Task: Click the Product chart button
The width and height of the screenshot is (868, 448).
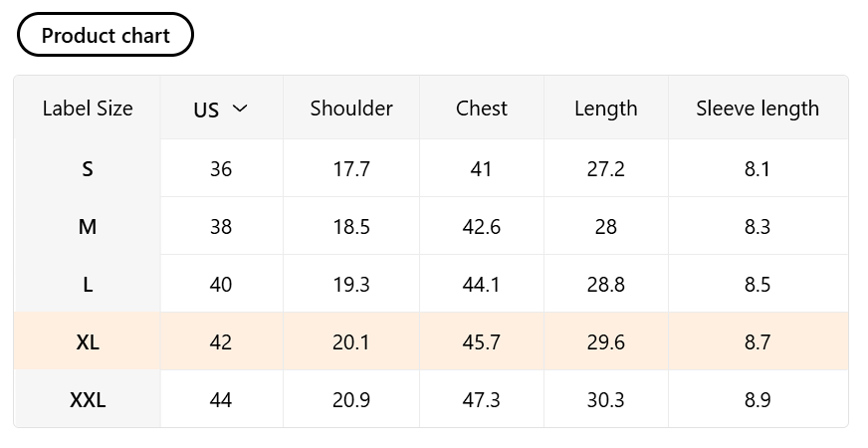Action: coord(106,36)
